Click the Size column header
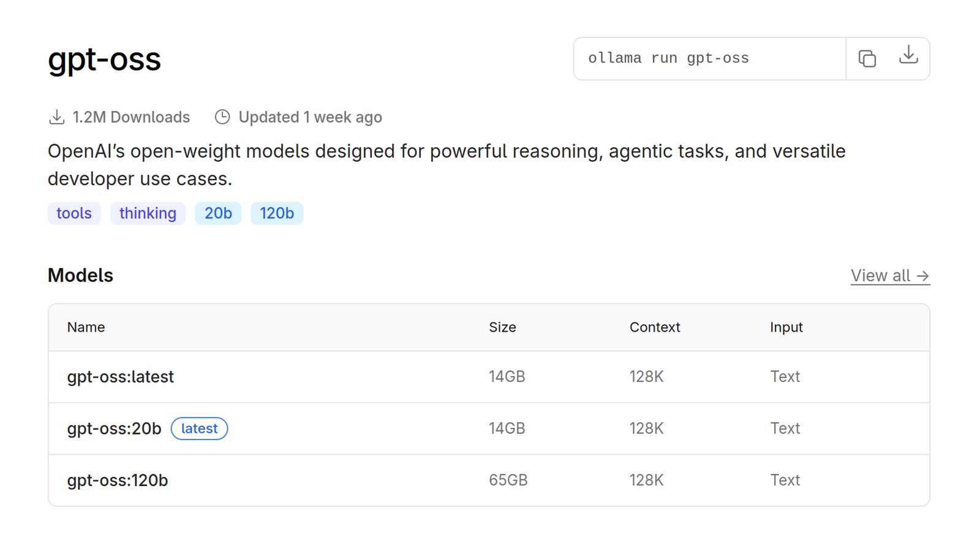Image resolution: width=980 pixels, height=556 pixels. (x=502, y=327)
